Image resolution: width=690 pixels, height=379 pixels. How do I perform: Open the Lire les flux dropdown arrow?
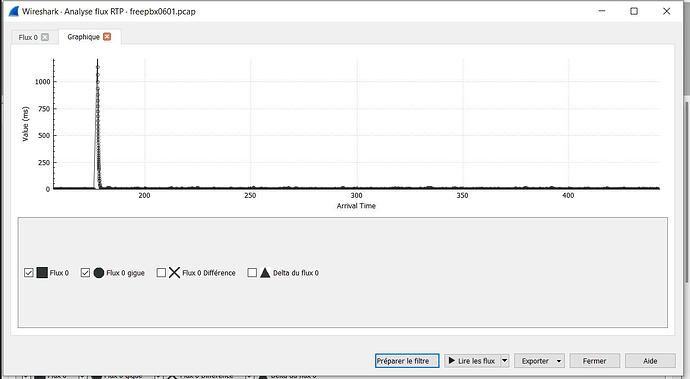[505, 361]
